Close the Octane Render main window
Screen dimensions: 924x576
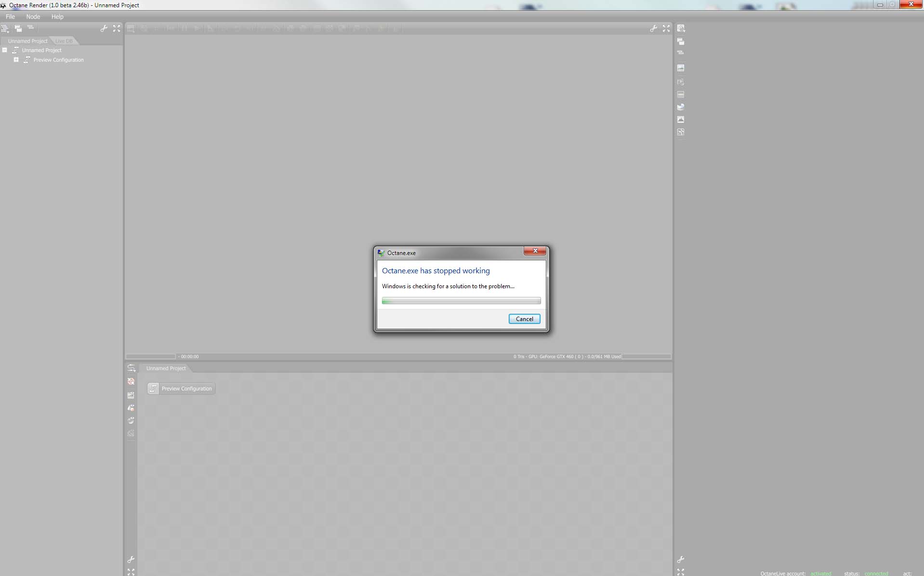coord(911,4)
